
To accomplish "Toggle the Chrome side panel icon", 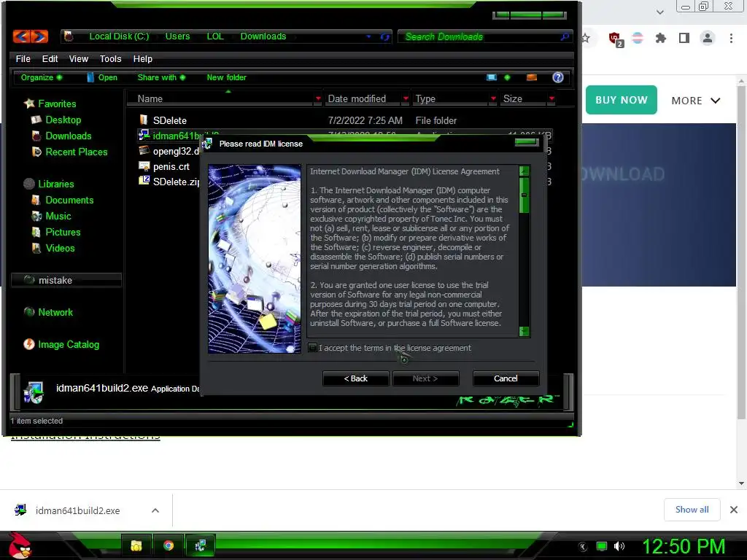I will 684,38.
